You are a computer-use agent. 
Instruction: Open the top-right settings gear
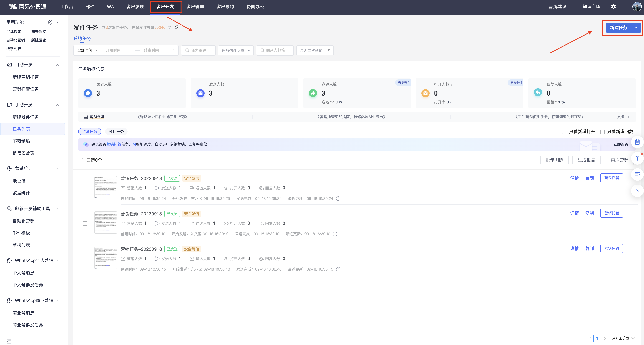pyautogui.click(x=614, y=7)
